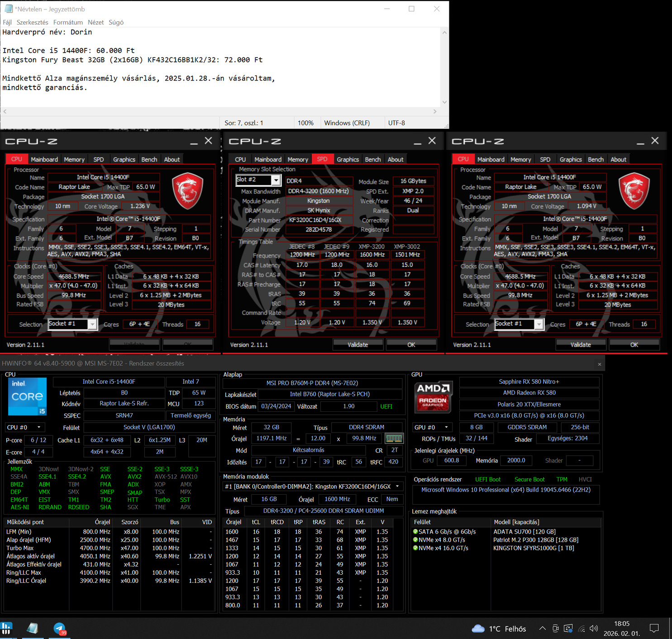Screen dimensions: 672x639
Task: Click the memory module chip icon in HWiNFO
Action: point(394,438)
